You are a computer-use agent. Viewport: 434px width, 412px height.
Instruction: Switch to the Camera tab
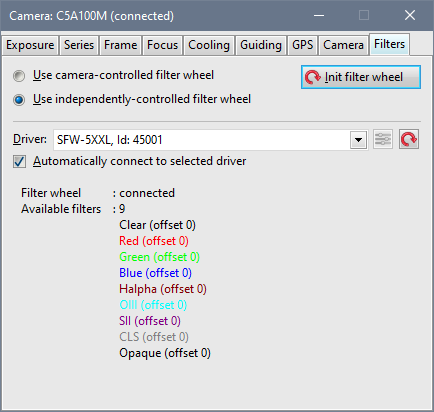(343, 45)
